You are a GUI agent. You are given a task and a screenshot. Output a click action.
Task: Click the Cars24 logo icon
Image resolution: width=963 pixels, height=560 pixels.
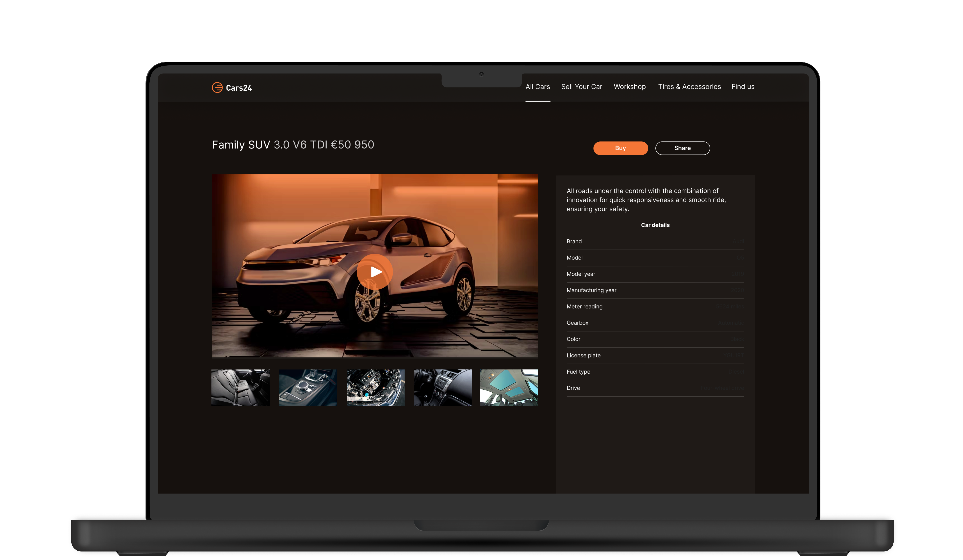[x=217, y=87]
